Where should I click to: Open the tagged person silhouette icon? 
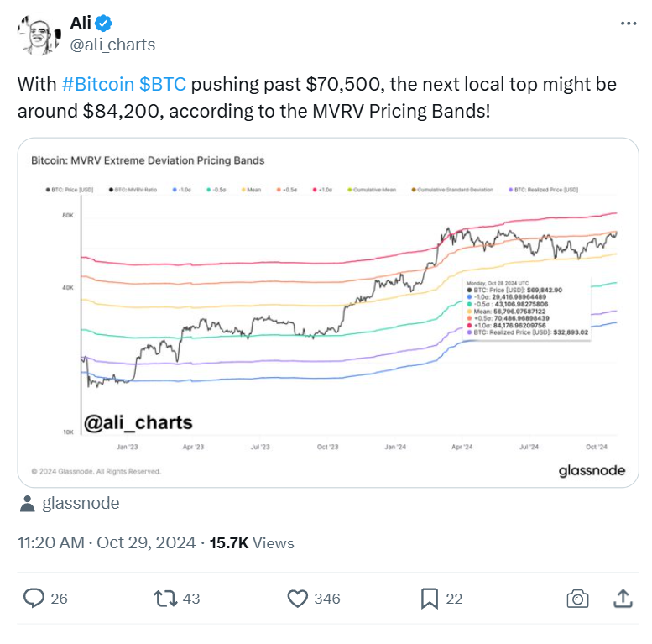(28, 504)
